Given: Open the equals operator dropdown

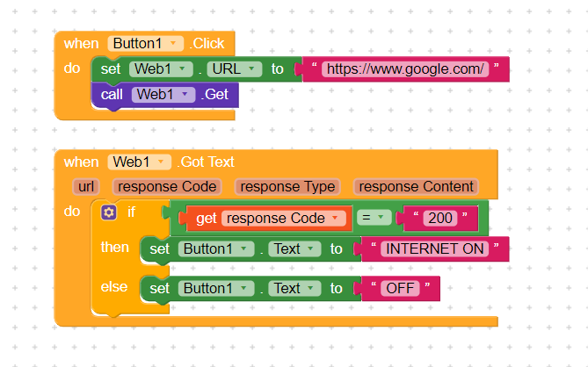Looking at the screenshot, I should coord(374,218).
